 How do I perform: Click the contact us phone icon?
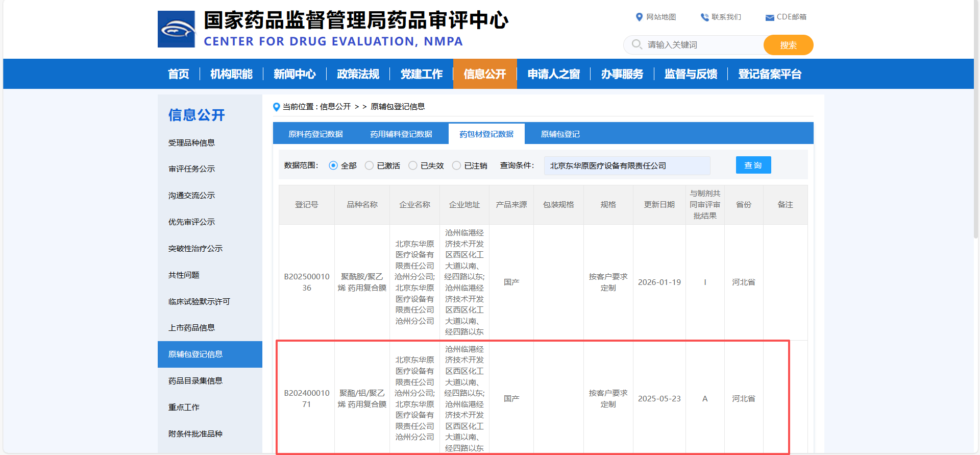pyautogui.click(x=705, y=17)
